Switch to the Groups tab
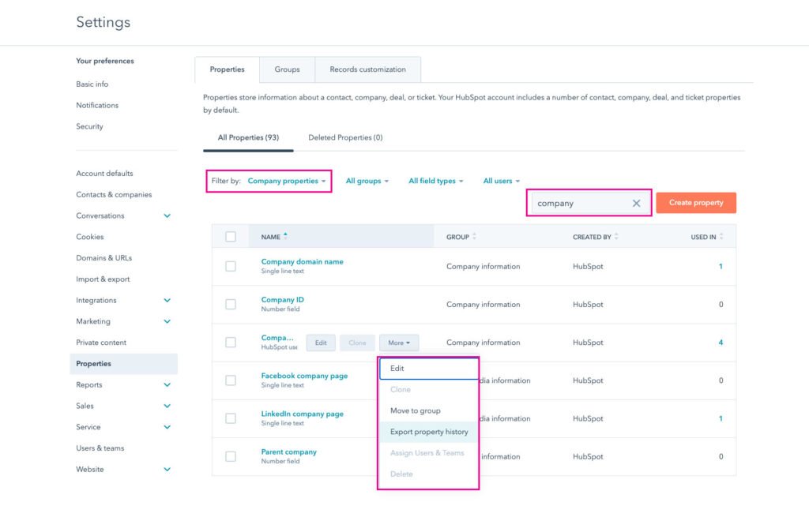809x532 pixels. [x=287, y=69]
